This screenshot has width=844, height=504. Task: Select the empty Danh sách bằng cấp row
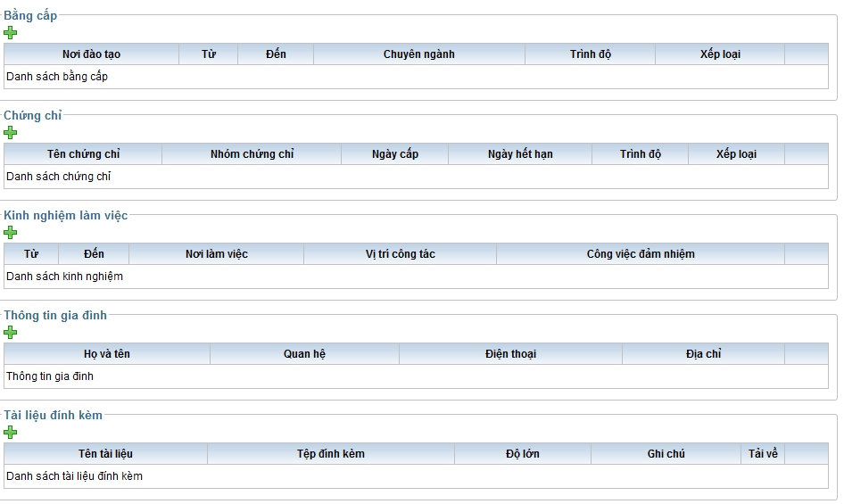pyautogui.click(x=57, y=77)
